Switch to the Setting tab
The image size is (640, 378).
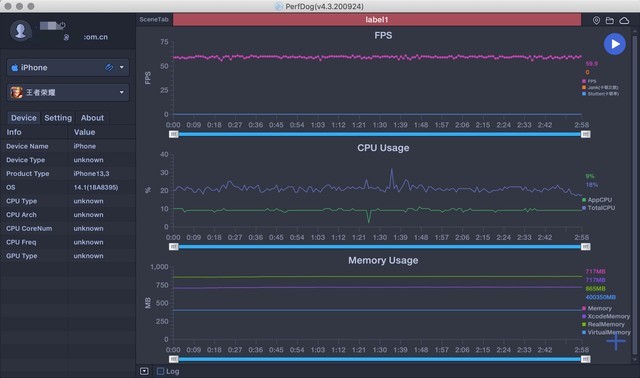click(58, 118)
